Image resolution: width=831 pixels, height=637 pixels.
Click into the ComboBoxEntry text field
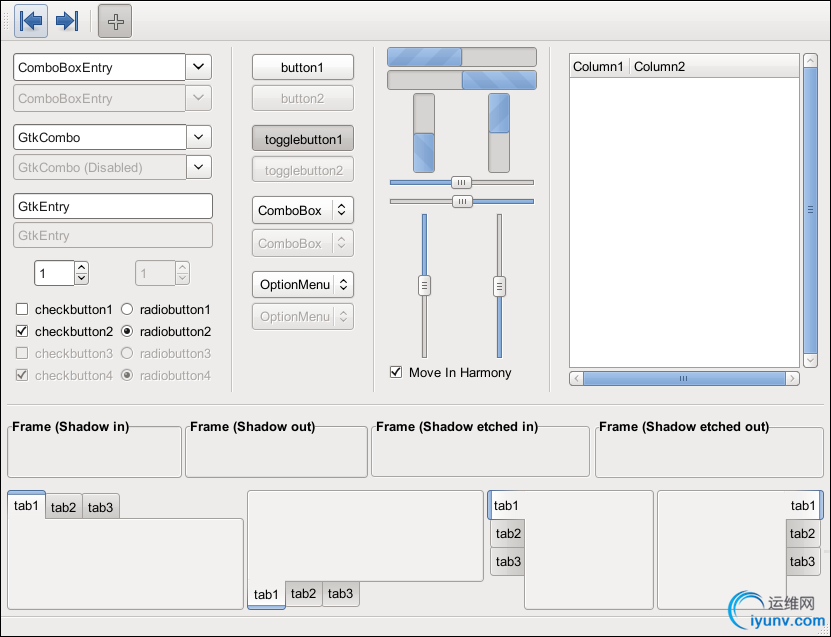point(99,67)
